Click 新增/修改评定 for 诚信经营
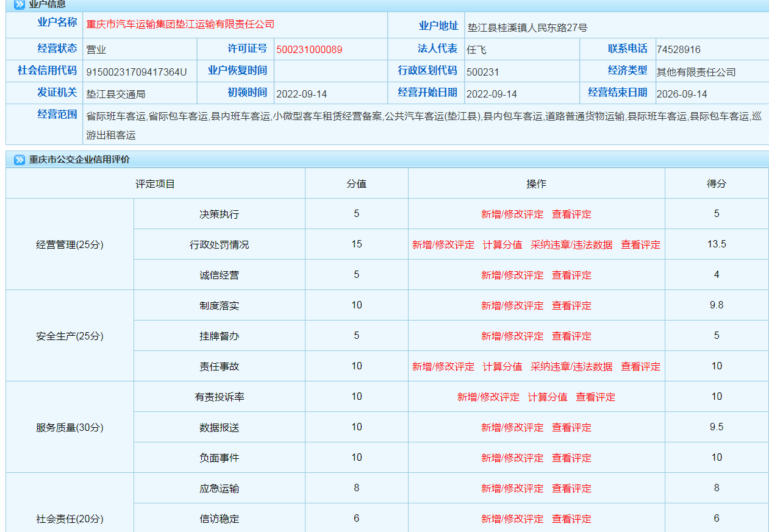769x532 pixels. click(x=512, y=275)
